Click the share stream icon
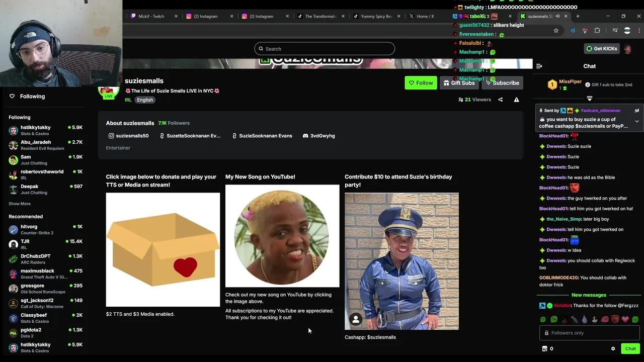The width and height of the screenshot is (644, 362). (x=500, y=100)
